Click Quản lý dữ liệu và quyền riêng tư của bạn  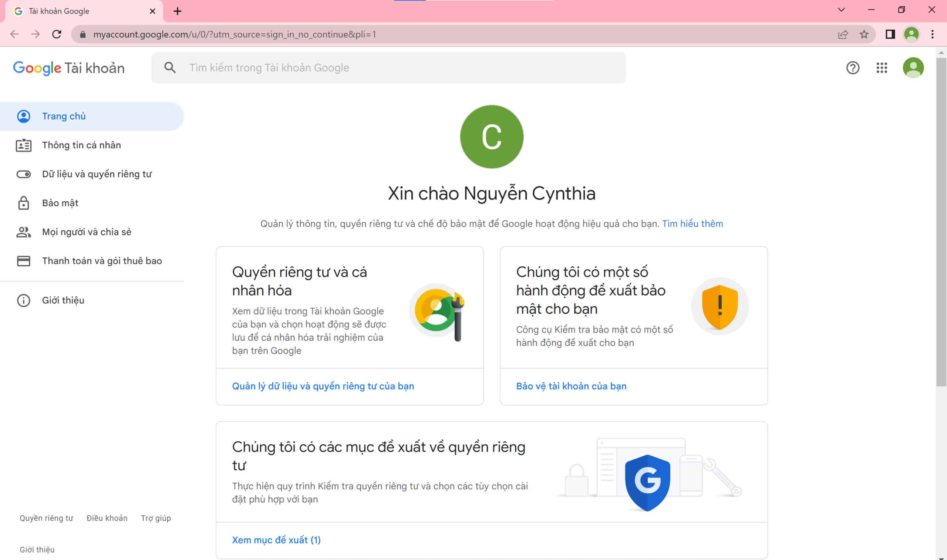click(x=323, y=386)
